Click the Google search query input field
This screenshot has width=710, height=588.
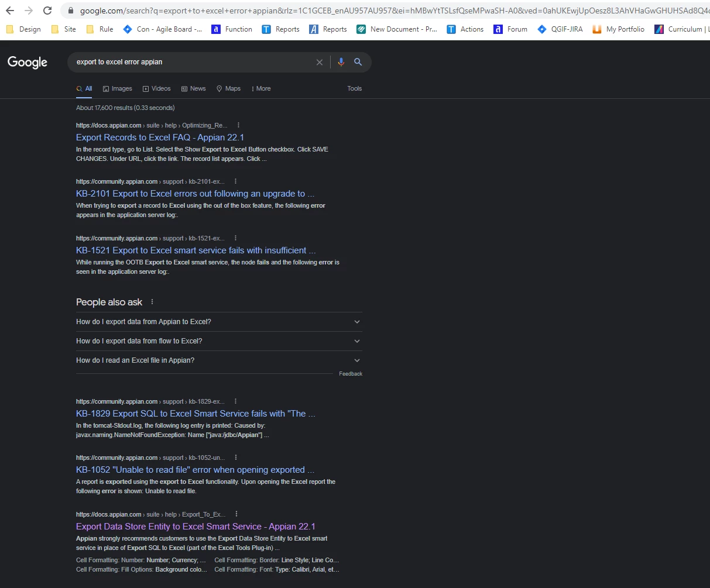[x=193, y=62]
